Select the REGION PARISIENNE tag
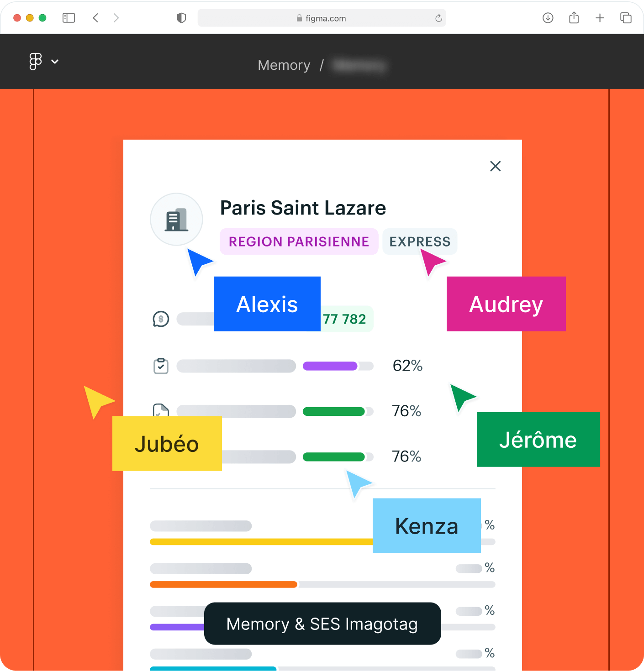This screenshot has width=644, height=671. 299,241
